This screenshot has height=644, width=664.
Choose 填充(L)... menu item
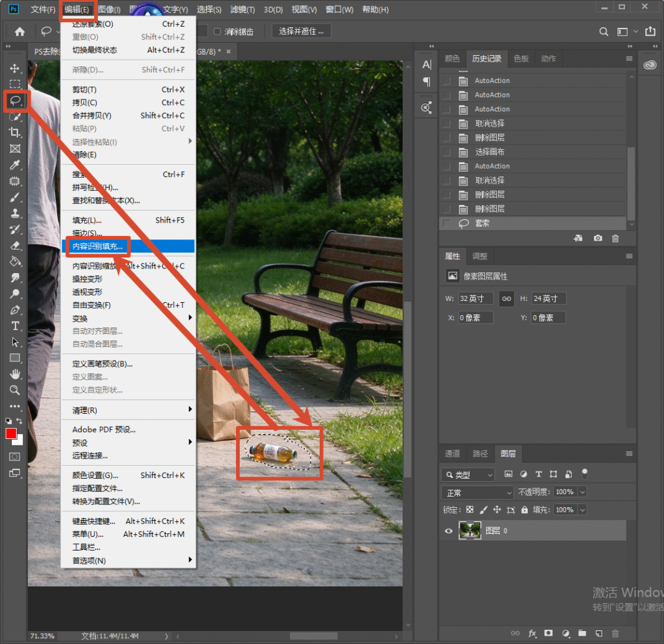[x=128, y=220]
